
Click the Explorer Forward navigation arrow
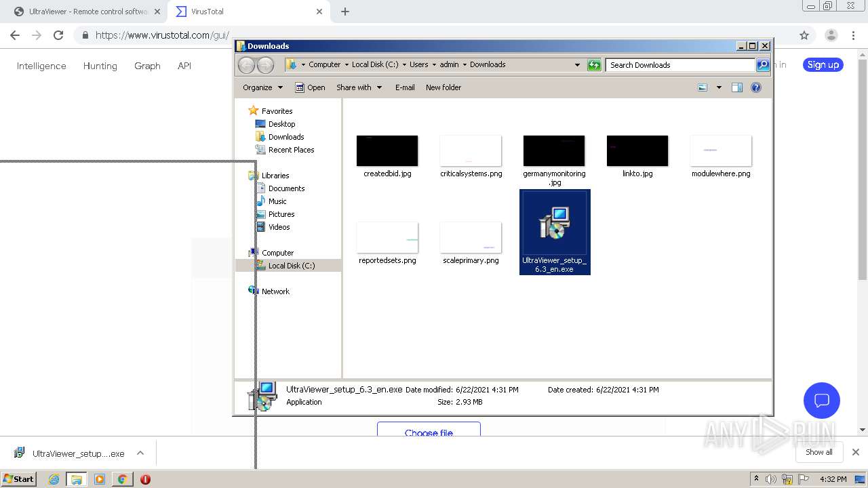pos(266,65)
